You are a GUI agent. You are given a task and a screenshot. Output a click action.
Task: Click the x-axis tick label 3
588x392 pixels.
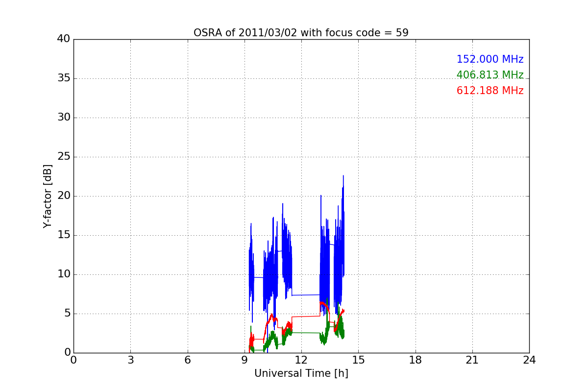[130, 360]
